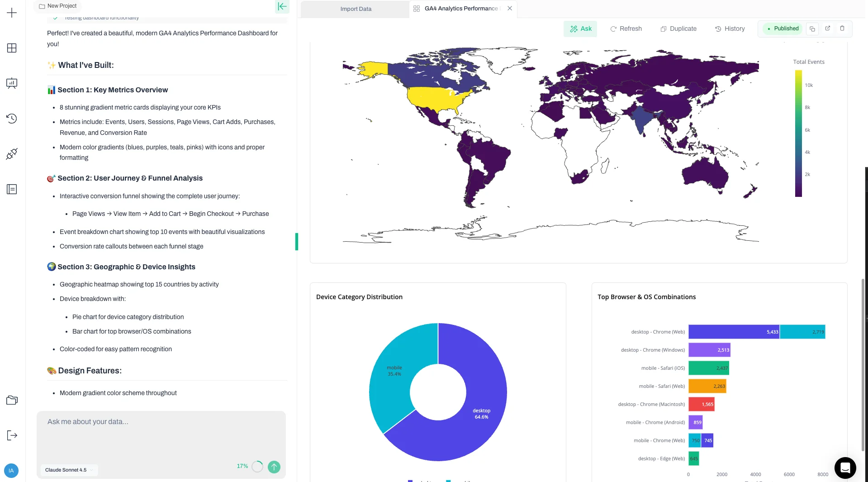The width and height of the screenshot is (868, 482).
Task: Switch to the Import Data tab
Action: click(x=356, y=9)
